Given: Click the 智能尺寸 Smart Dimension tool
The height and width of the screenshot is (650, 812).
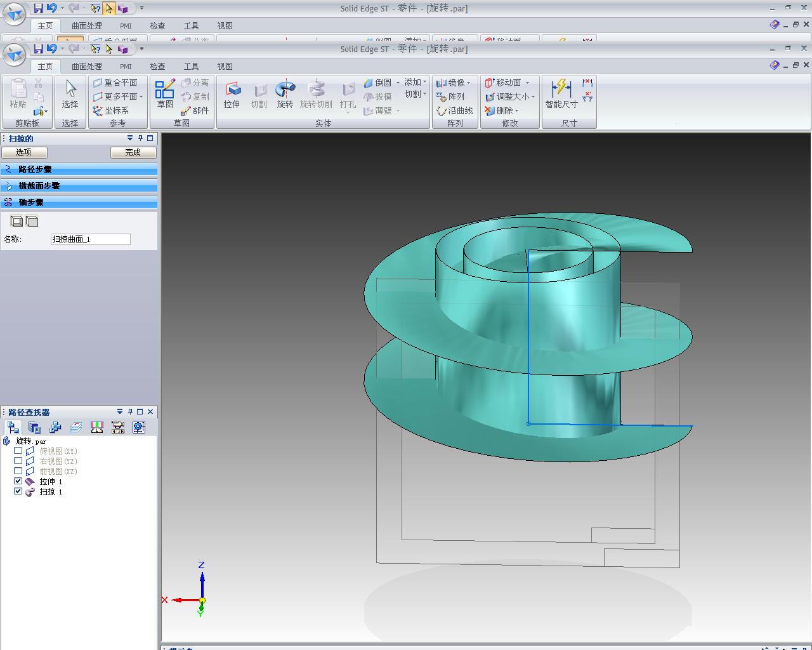Looking at the screenshot, I should point(561,95).
